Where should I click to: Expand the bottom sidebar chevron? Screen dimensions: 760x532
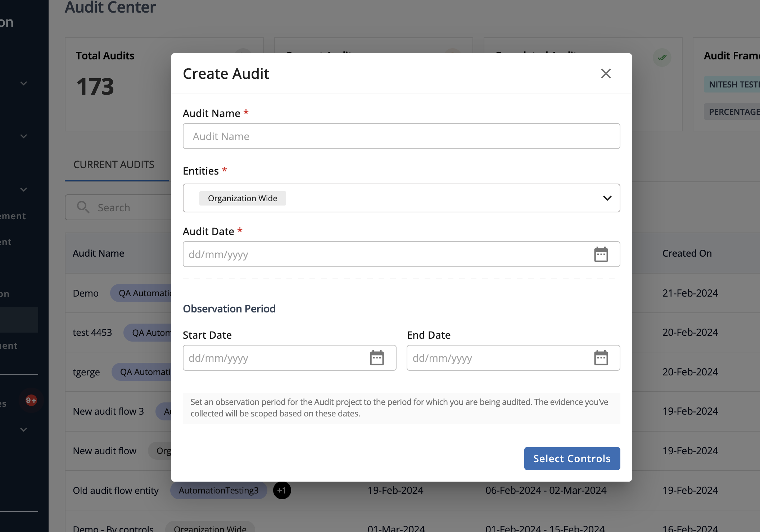[23, 430]
